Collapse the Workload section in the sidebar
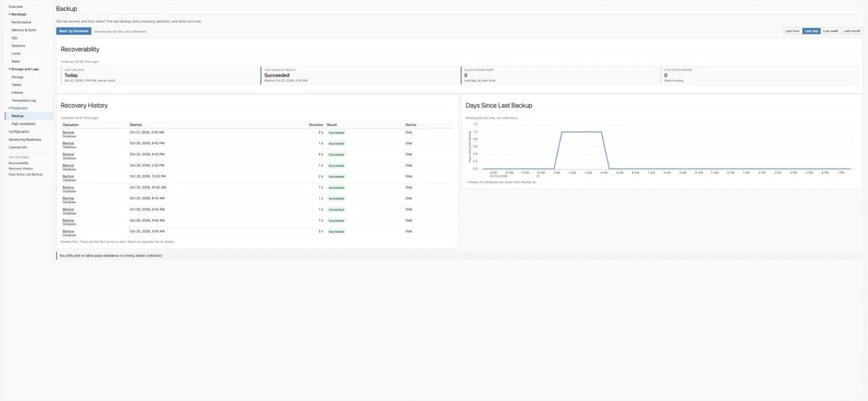This screenshot has height=401, width=868. click(x=17, y=14)
